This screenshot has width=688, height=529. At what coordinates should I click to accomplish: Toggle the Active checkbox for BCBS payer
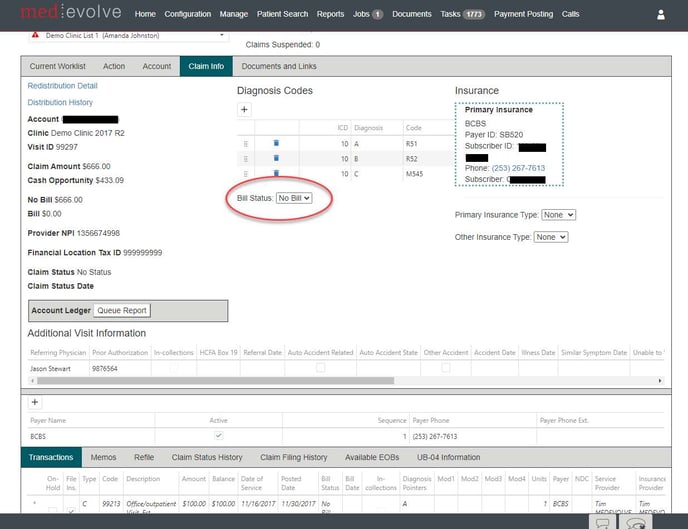pos(219,437)
